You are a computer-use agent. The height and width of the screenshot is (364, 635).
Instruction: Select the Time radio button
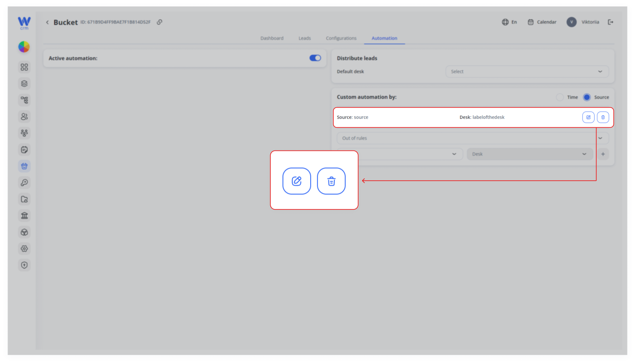click(560, 97)
